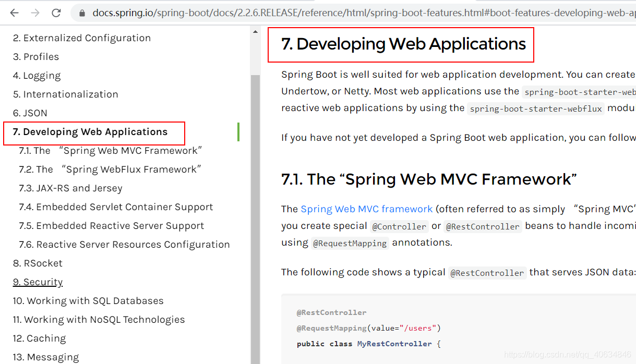636x364 pixels.
Task: Open 7.5. Embedded Reactive Server Support
Action: click(111, 226)
